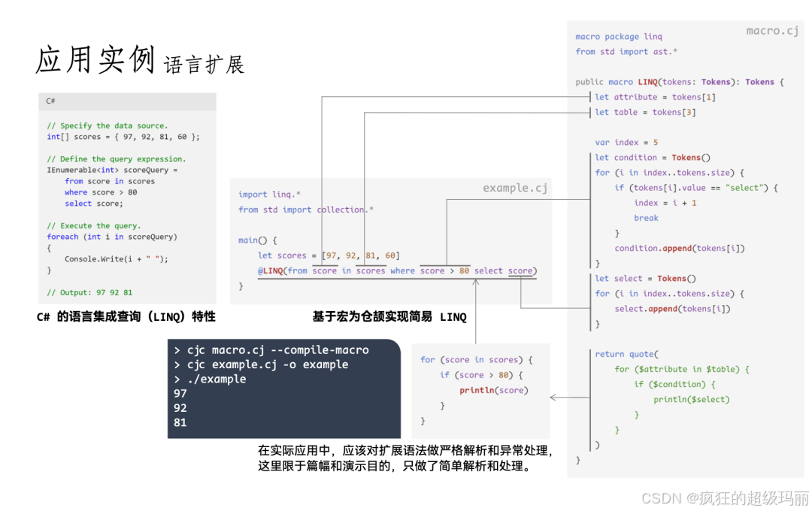
Task: Click the 'println(score)' line
Action: tap(494, 390)
